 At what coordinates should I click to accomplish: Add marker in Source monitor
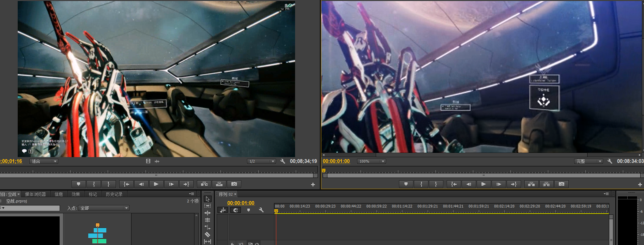[79, 184]
